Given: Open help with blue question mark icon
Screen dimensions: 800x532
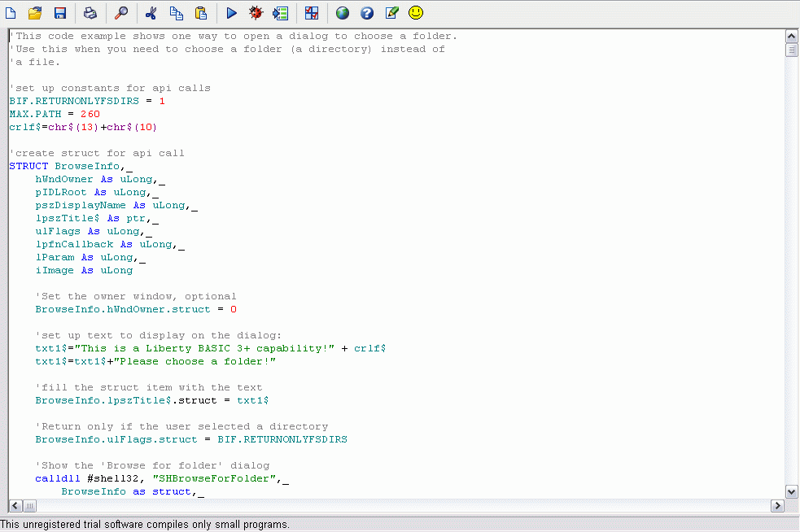Looking at the screenshot, I should (x=367, y=13).
